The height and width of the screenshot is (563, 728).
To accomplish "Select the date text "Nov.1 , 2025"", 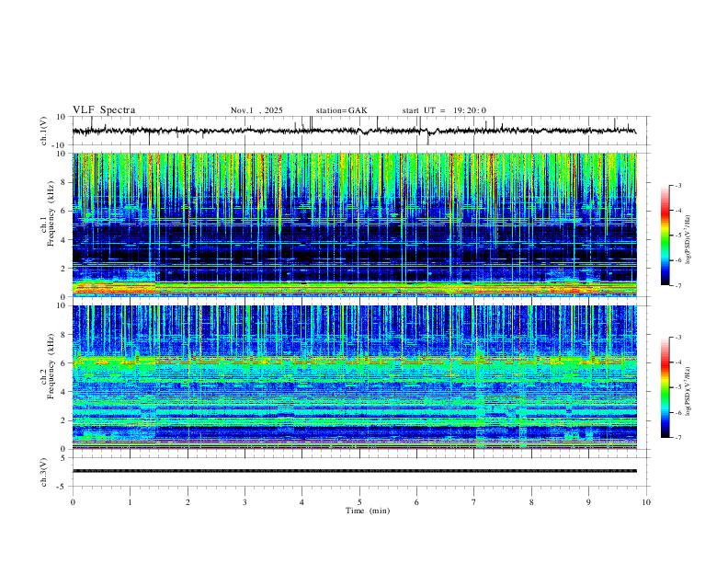I will (x=256, y=110).
